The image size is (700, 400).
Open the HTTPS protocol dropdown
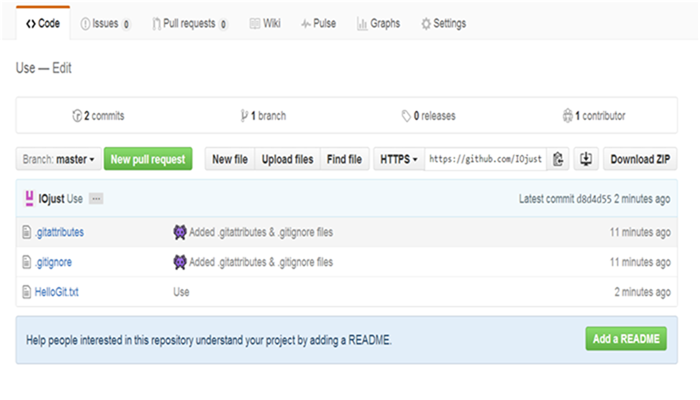point(399,159)
